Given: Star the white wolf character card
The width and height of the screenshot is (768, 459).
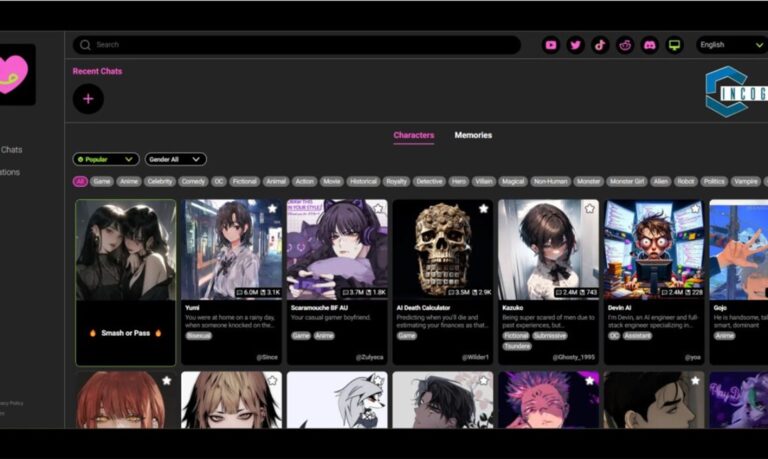Looking at the screenshot, I should coord(378,381).
